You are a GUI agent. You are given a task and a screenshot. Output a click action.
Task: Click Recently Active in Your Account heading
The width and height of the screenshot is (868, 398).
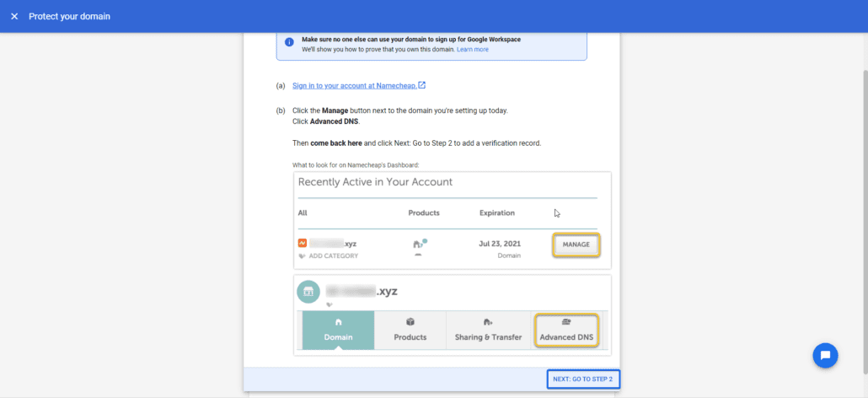(375, 181)
